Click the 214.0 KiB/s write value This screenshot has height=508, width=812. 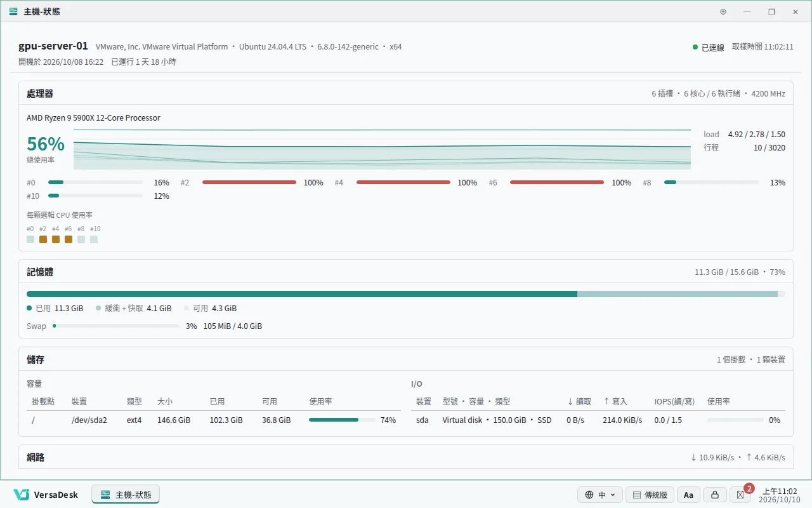click(x=622, y=420)
